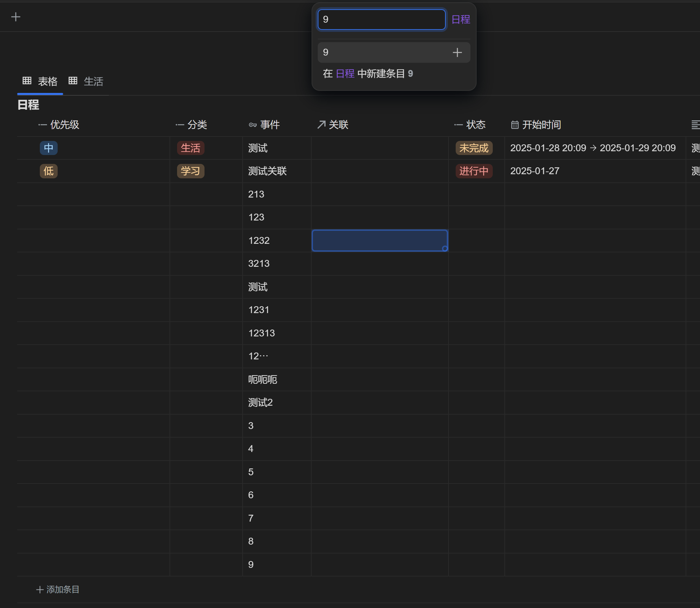Image resolution: width=700 pixels, height=608 pixels.
Task: Click the 未完成 status tag
Action: (x=474, y=148)
